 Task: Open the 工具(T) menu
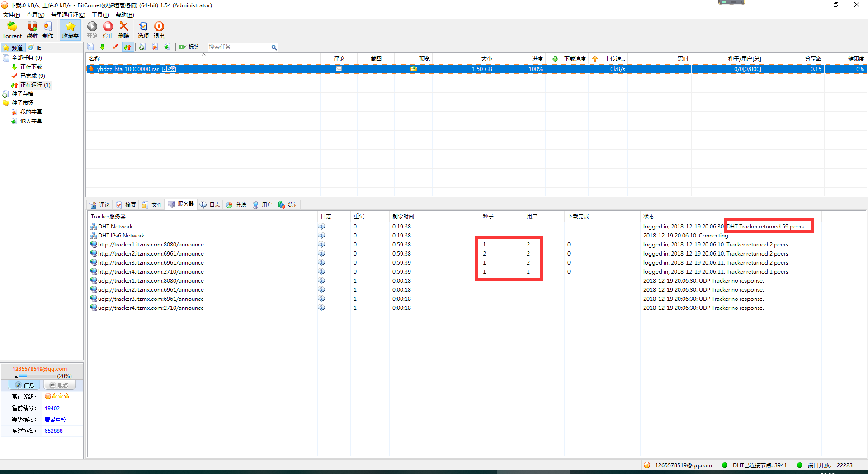[x=100, y=15]
